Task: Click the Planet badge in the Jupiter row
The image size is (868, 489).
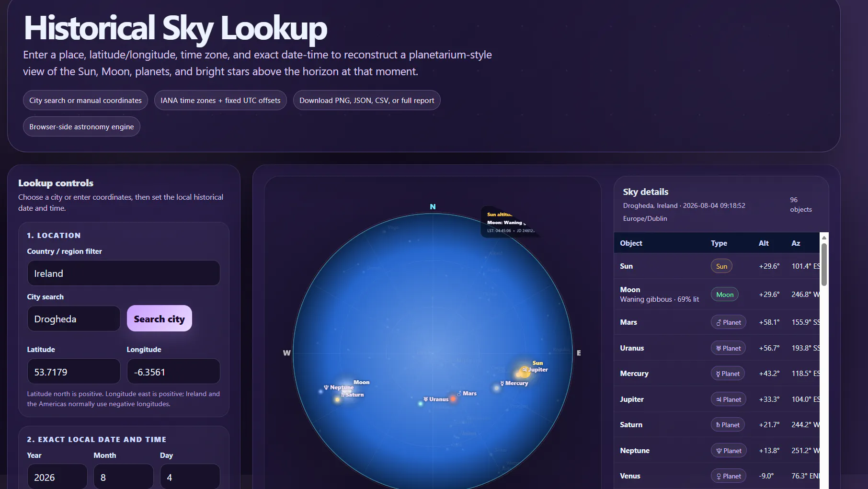Action: (x=728, y=399)
